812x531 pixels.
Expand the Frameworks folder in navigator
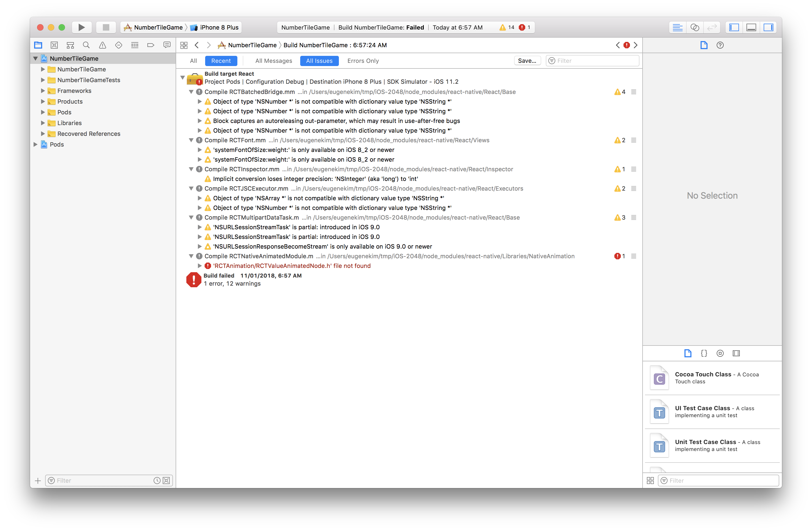coord(43,91)
